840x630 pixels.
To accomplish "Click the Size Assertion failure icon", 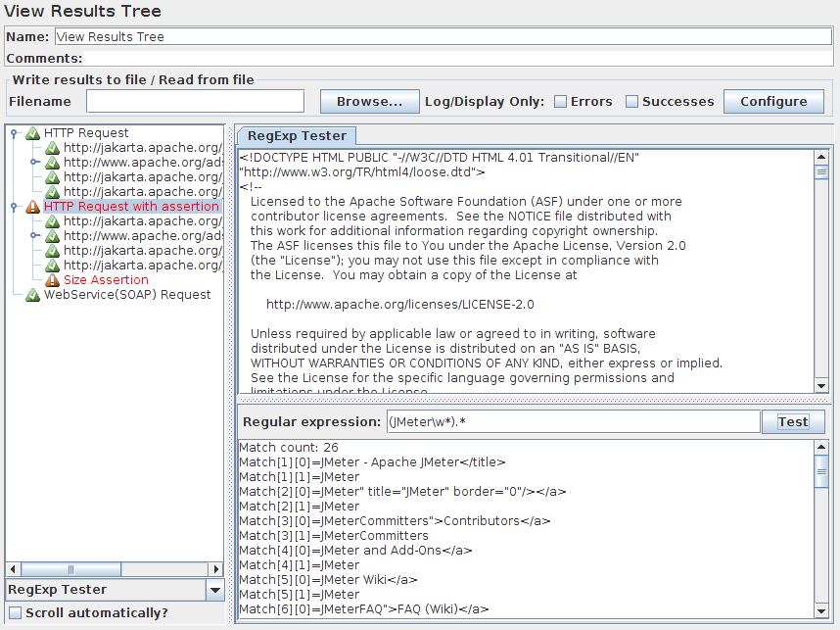I will pyautogui.click(x=53, y=280).
